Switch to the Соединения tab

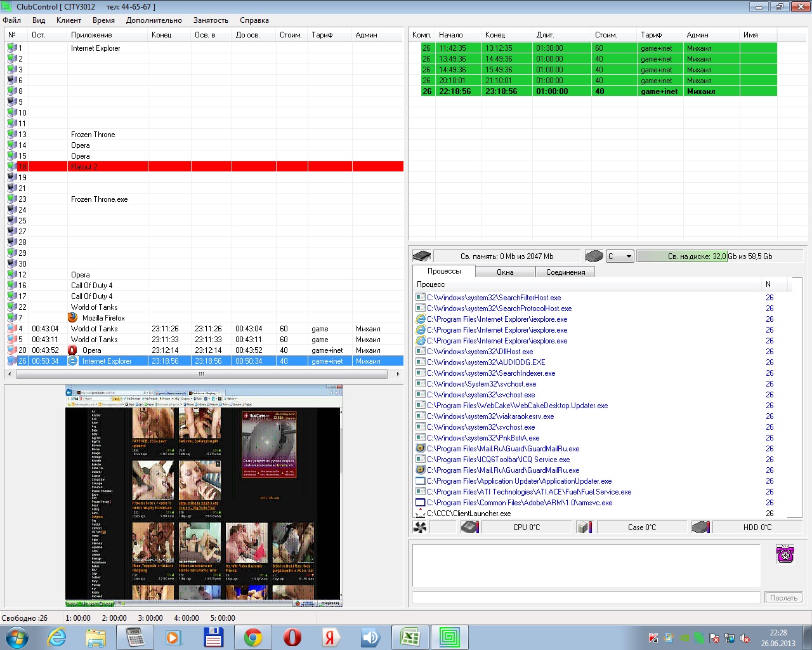(x=565, y=272)
